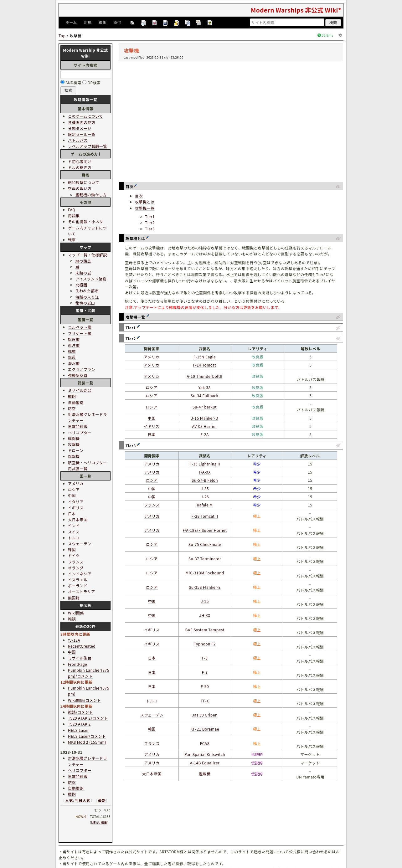Screen dimensions: 402x868
Task: Open sidebar link ミサイル砲台
Action: 80,391
